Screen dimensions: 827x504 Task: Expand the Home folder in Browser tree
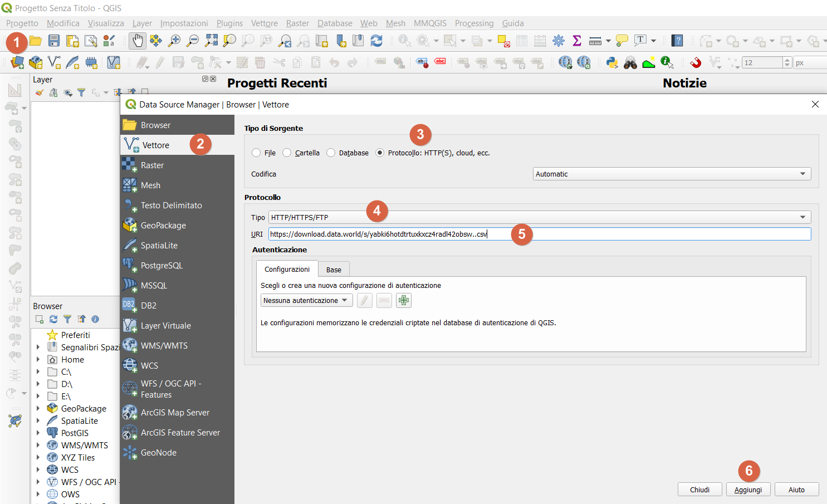click(x=38, y=360)
